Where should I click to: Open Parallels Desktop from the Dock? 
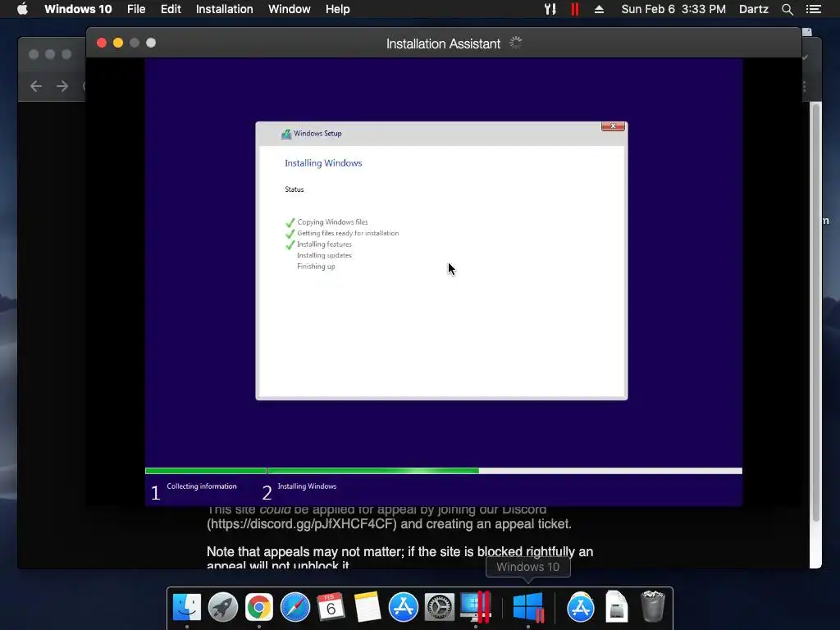pos(476,608)
